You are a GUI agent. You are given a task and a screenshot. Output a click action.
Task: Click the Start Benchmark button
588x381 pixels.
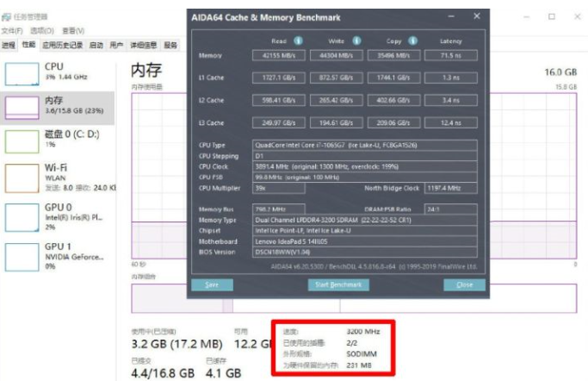(x=338, y=284)
